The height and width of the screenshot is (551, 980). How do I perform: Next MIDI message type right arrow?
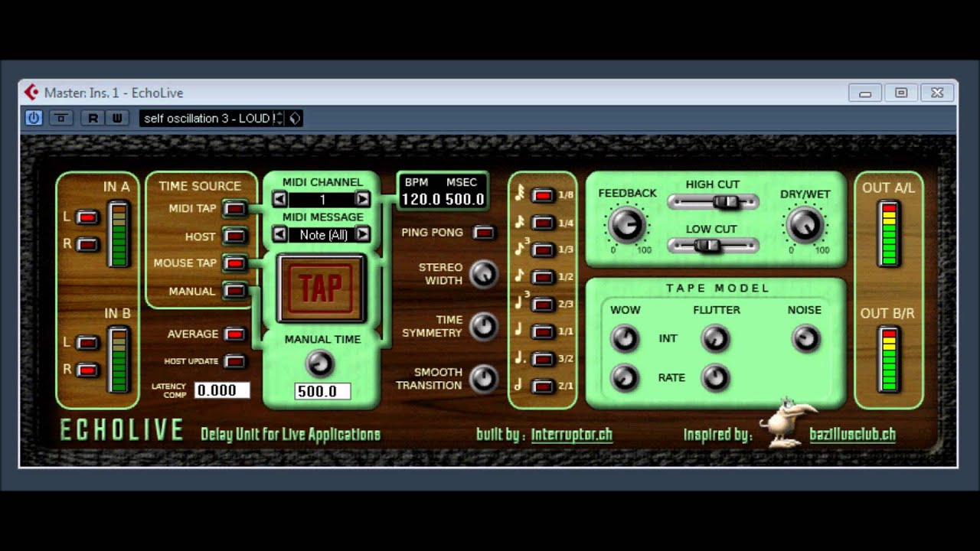363,234
